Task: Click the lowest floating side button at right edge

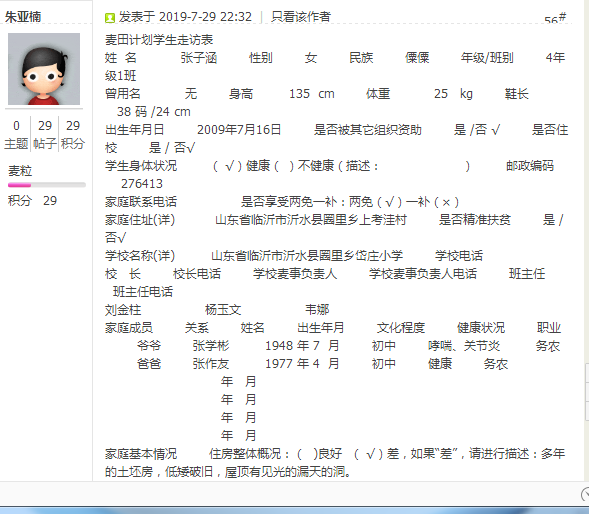Action: click(587, 410)
